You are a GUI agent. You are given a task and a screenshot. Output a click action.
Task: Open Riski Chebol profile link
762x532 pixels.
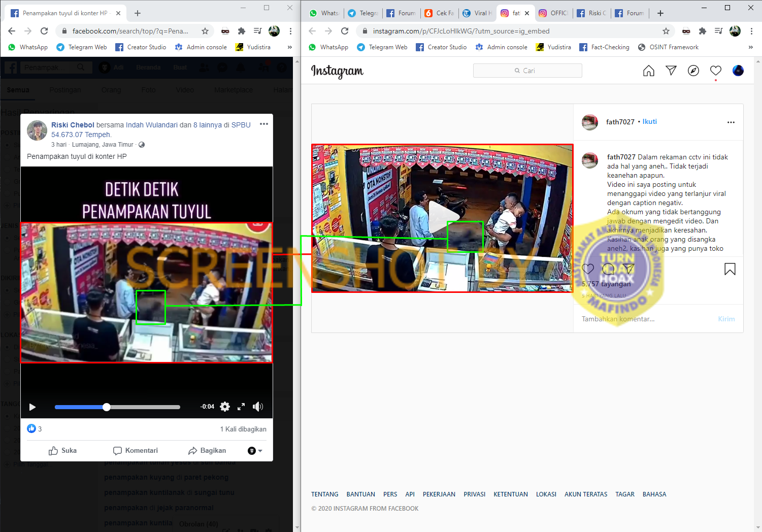[73, 125]
